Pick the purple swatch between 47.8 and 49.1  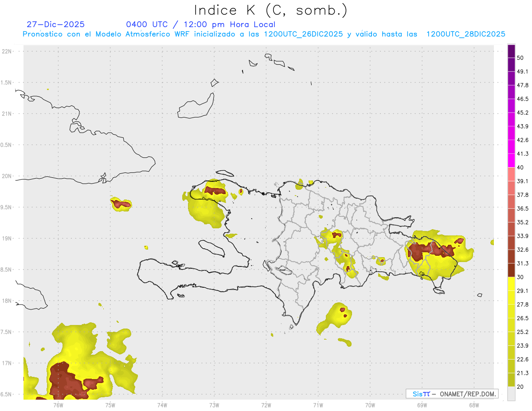[512, 78]
